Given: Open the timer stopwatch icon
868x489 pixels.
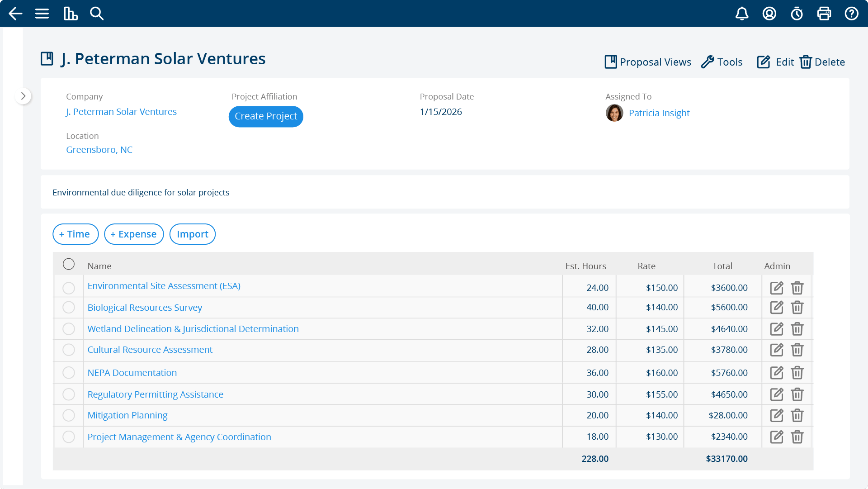Looking at the screenshot, I should (797, 14).
